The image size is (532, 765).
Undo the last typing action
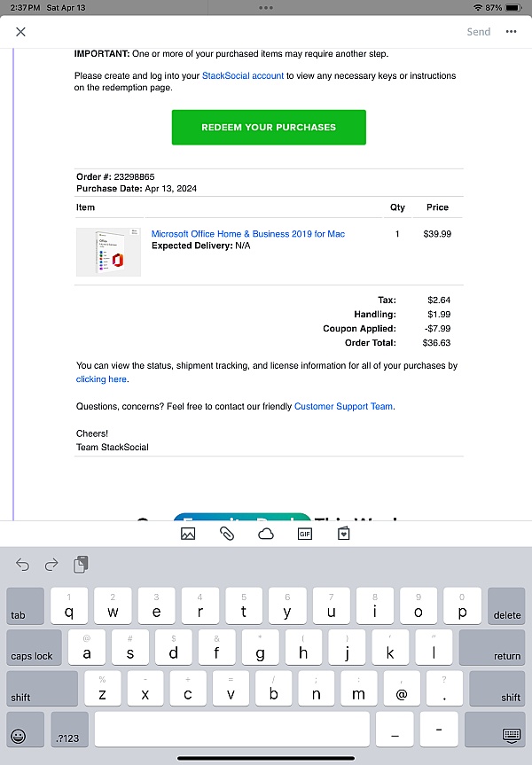click(x=23, y=565)
